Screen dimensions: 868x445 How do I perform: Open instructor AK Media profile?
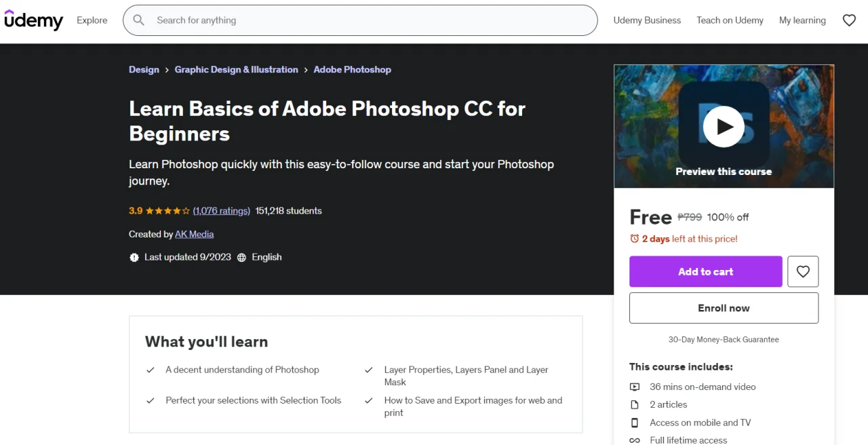click(195, 234)
